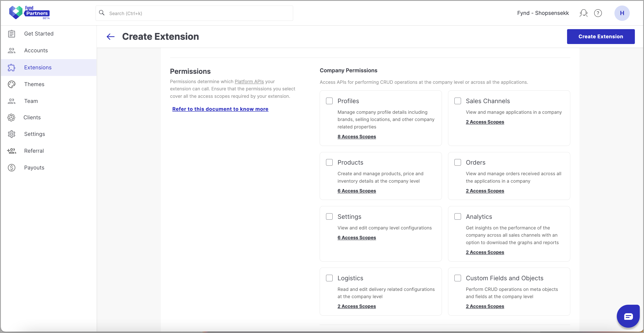This screenshot has width=644, height=333.
Task: Click the Fynd Partners logo
Action: (x=29, y=13)
